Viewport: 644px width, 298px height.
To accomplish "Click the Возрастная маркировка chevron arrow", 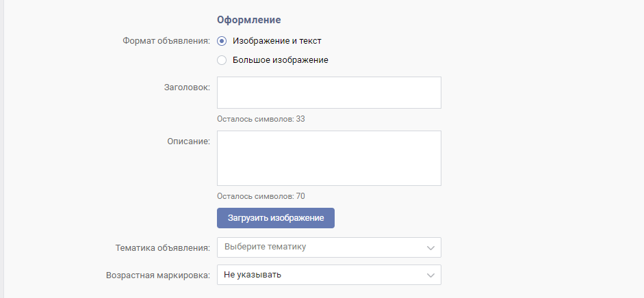I will (x=430, y=275).
